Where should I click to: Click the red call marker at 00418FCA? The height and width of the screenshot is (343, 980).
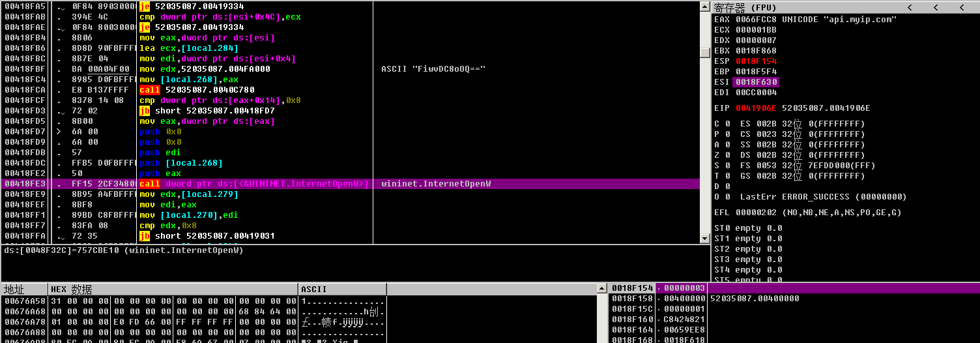149,90
